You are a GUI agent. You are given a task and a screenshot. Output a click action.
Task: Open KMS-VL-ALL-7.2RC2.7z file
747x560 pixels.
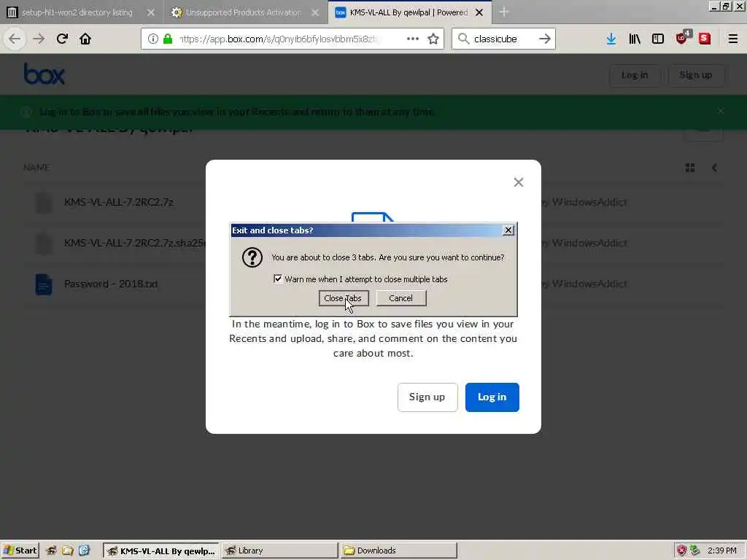click(119, 202)
